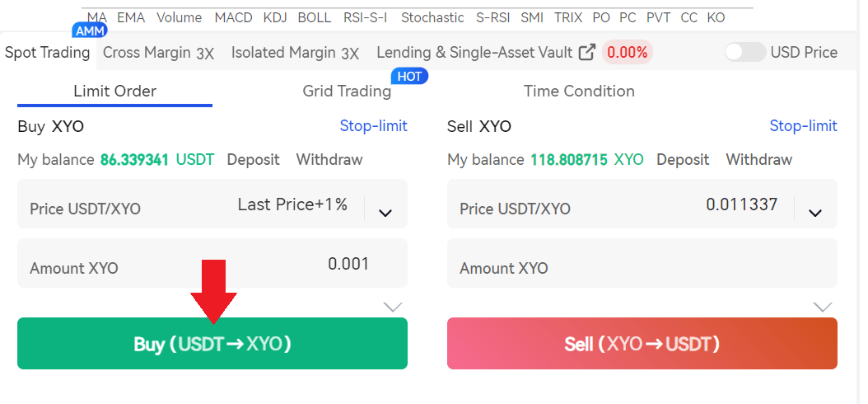
Task: Select the Cross Margin 3X tab
Action: tap(158, 53)
